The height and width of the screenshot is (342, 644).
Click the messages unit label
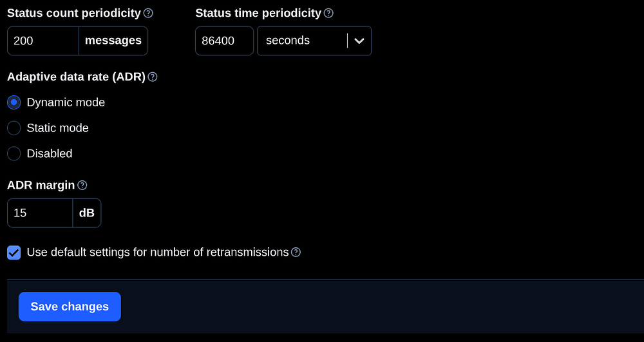click(x=113, y=41)
